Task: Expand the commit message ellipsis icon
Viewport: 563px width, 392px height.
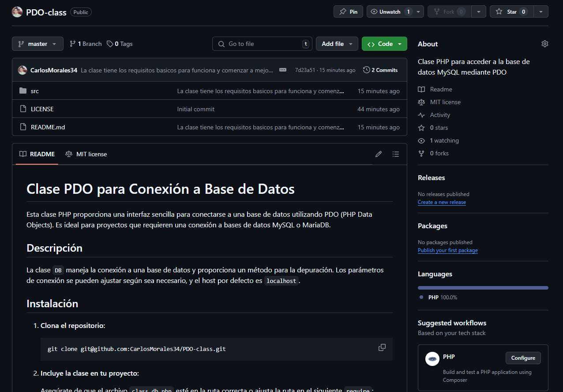Action: click(x=283, y=70)
